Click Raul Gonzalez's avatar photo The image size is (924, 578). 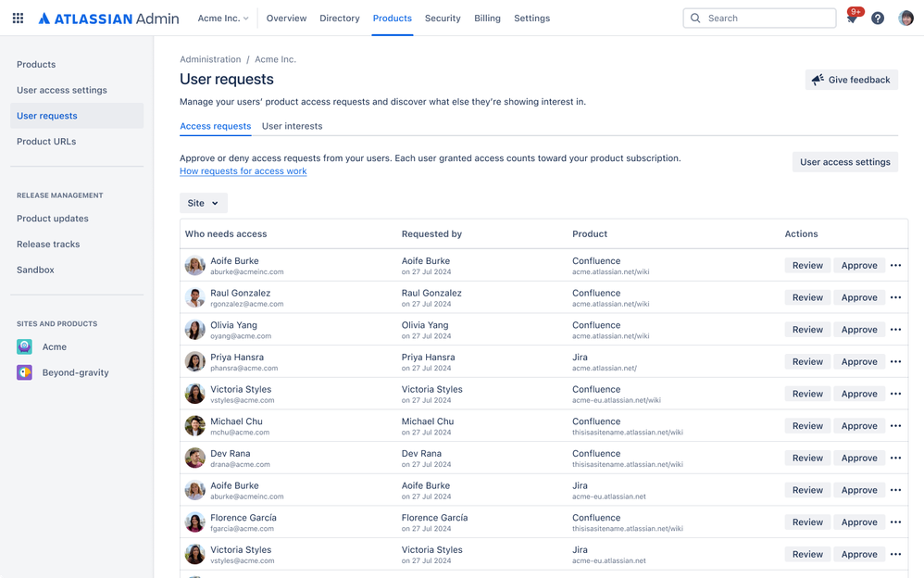click(195, 298)
